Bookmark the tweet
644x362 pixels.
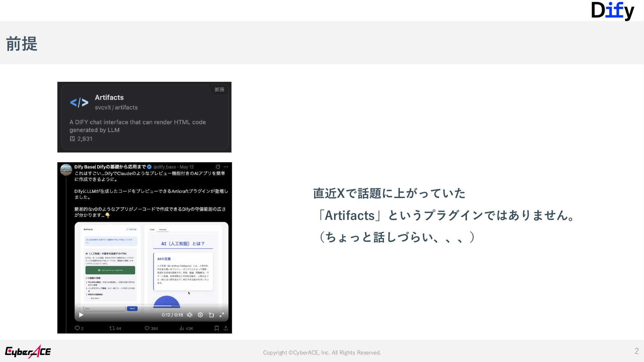(x=217, y=328)
